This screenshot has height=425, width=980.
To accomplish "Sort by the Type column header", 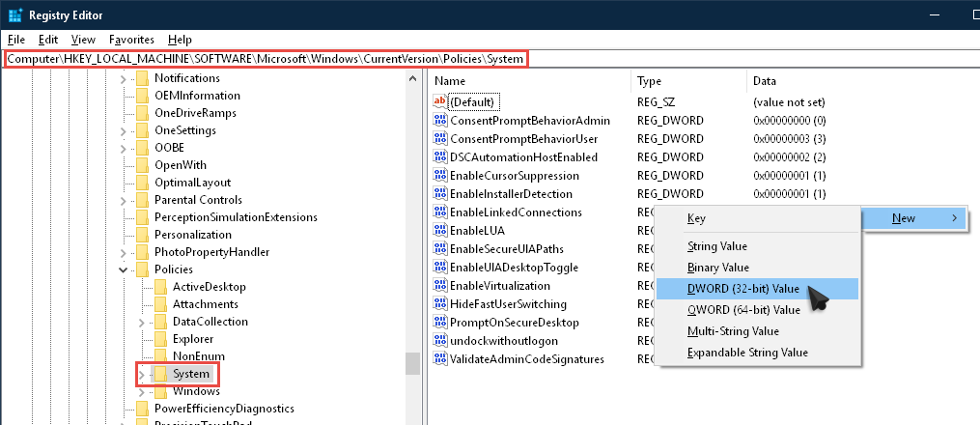I will click(x=688, y=81).
